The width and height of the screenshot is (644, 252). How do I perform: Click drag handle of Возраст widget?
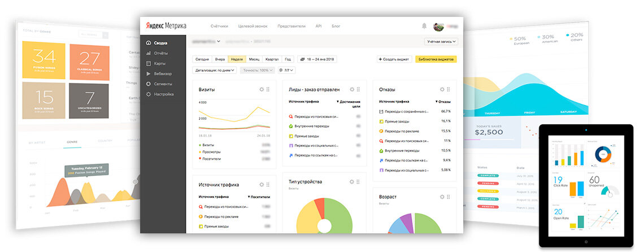click(x=449, y=197)
